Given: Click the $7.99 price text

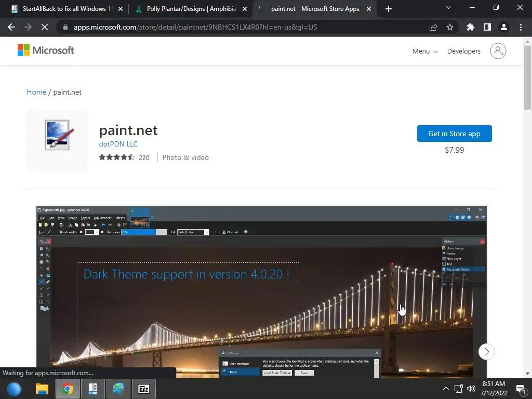Looking at the screenshot, I should tap(454, 150).
